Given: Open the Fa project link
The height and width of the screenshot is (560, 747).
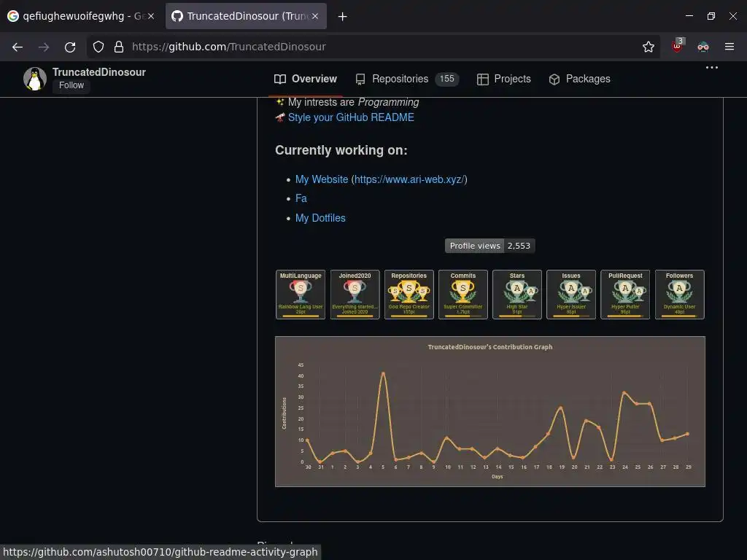Looking at the screenshot, I should click(301, 198).
